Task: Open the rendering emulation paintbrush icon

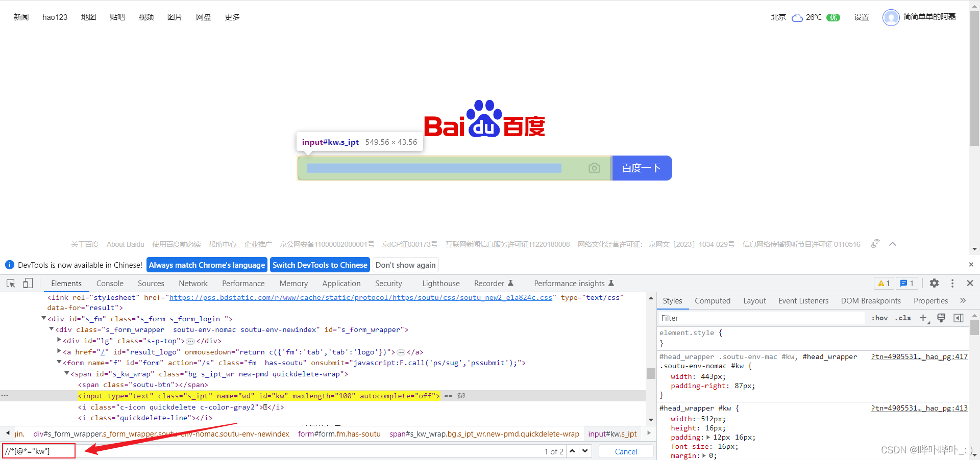Action: click(x=941, y=318)
